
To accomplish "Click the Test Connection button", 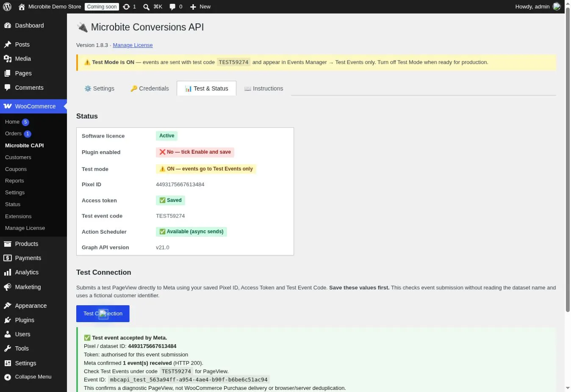I will tap(103, 314).
